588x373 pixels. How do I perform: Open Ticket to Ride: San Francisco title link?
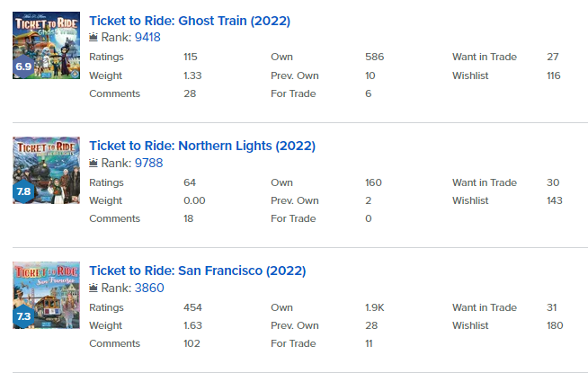pos(198,271)
